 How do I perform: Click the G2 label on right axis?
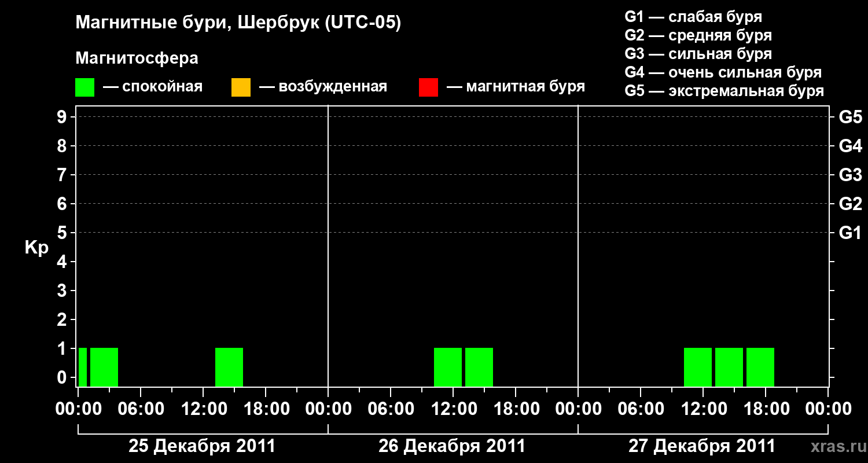coord(851,204)
